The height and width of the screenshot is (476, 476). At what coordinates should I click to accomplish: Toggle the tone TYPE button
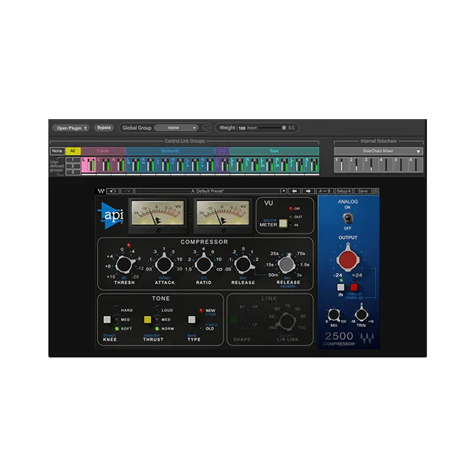(x=192, y=319)
